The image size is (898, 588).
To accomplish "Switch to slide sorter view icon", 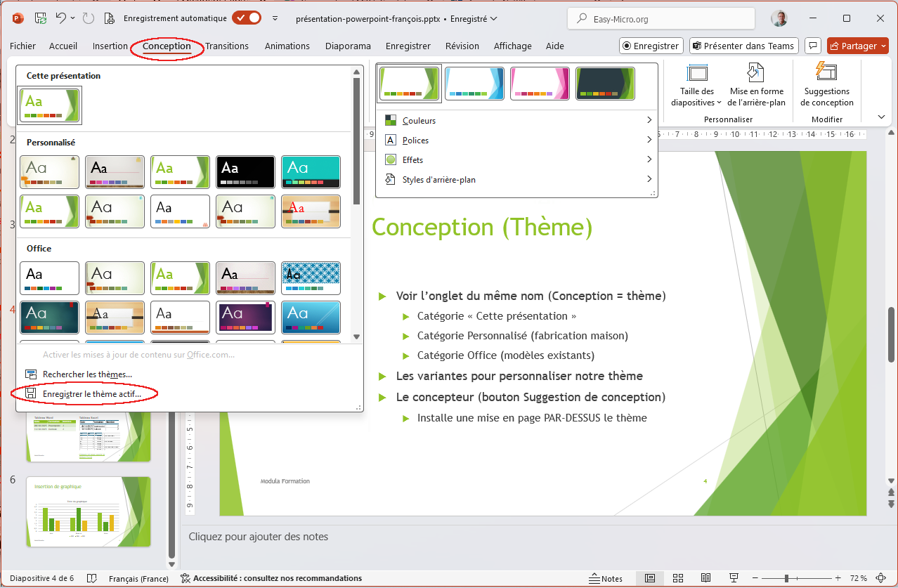I will [x=678, y=578].
